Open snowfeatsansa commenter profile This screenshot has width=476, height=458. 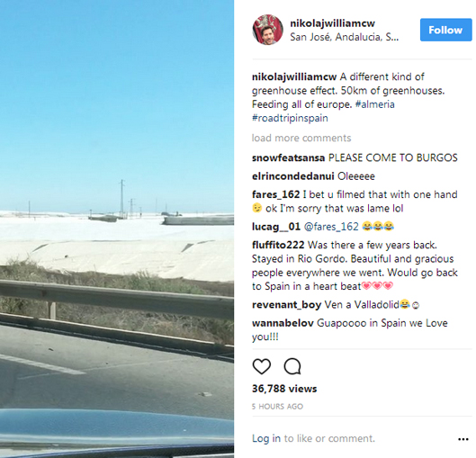point(289,157)
